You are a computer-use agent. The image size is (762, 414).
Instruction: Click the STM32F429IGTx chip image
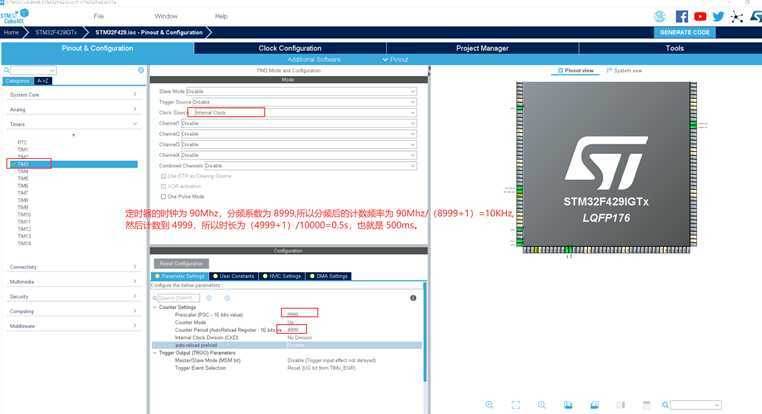coord(606,167)
